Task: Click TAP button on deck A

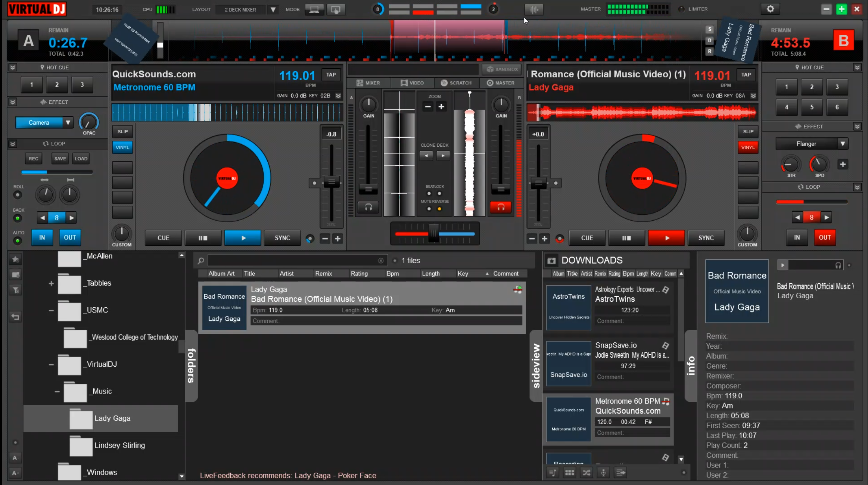Action: (x=331, y=75)
